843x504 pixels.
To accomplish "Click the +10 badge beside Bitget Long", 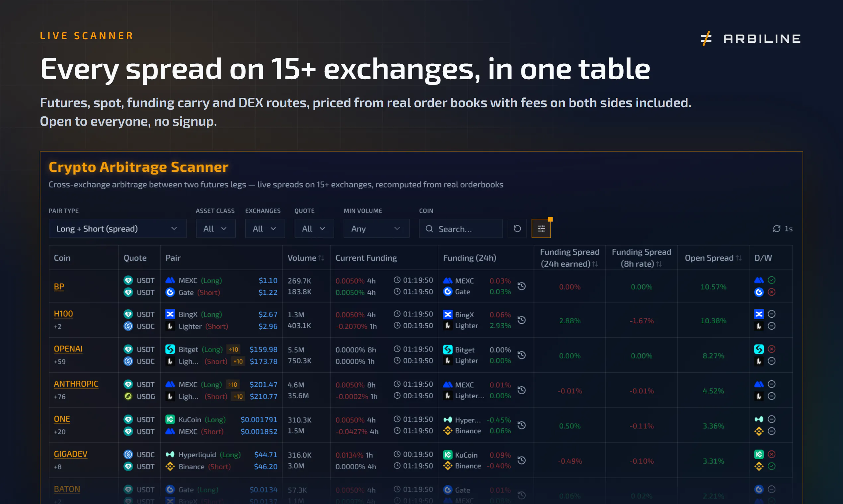I will (x=233, y=349).
